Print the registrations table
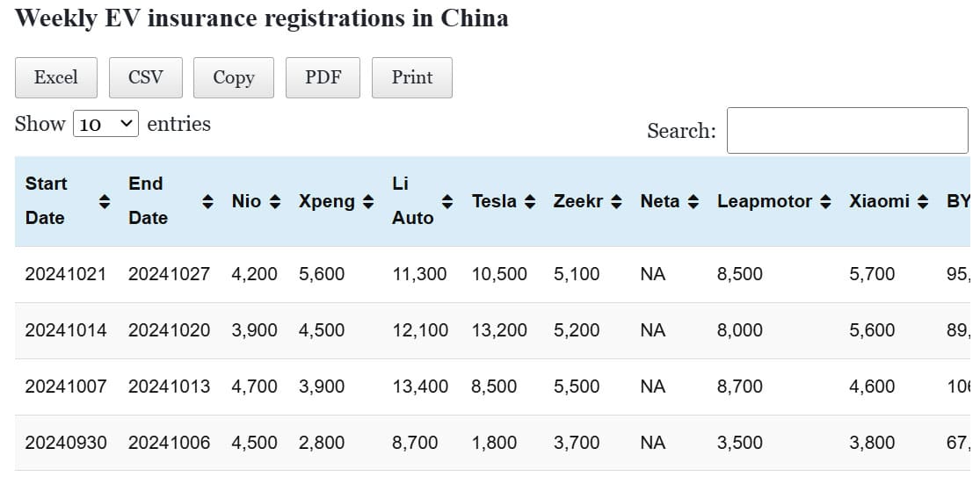This screenshot has height=477, width=980. pos(412,77)
